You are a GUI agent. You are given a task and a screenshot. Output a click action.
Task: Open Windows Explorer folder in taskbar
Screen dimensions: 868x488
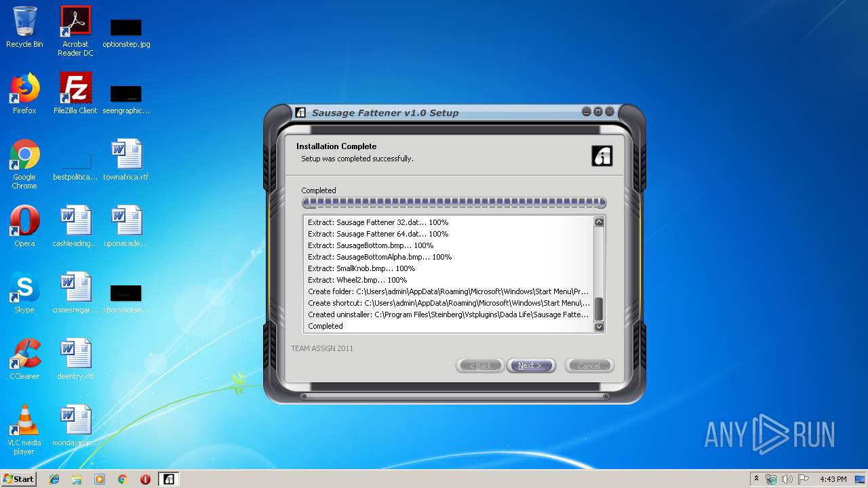click(77, 479)
